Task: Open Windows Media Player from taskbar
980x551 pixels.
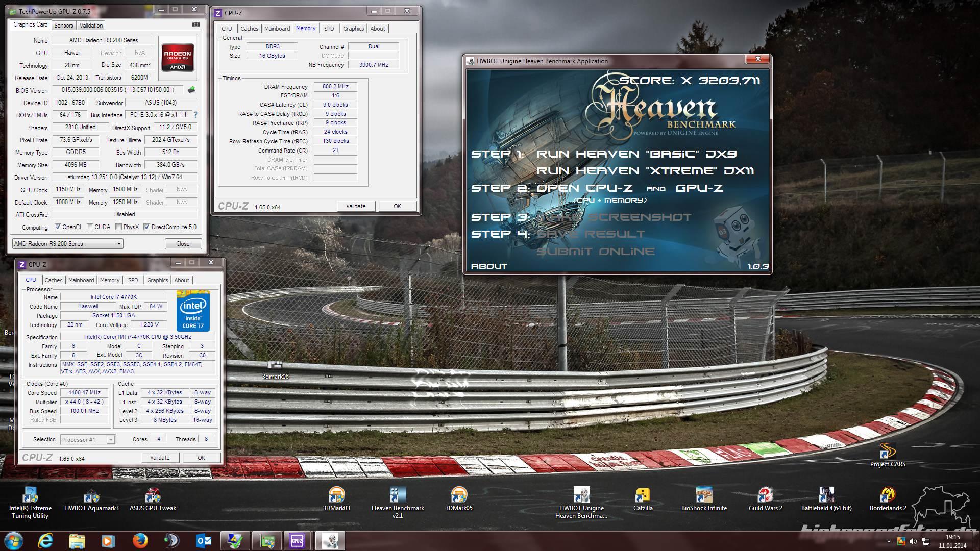Action: point(108,541)
